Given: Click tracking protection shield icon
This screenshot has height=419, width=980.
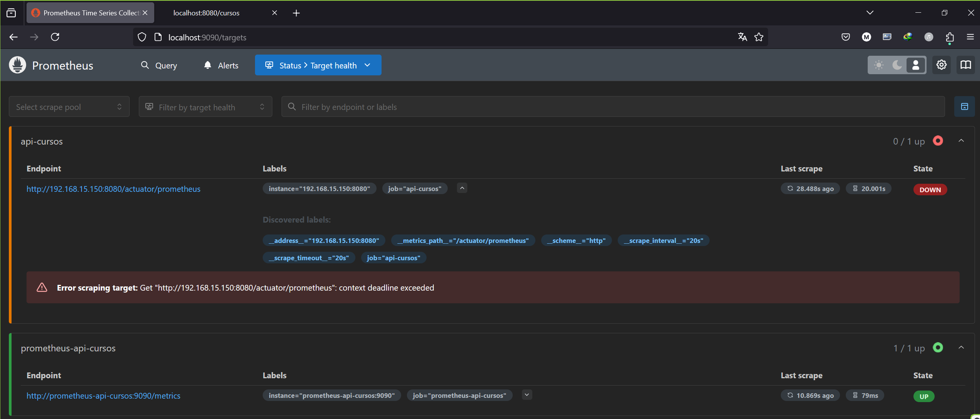Looking at the screenshot, I should tap(142, 37).
